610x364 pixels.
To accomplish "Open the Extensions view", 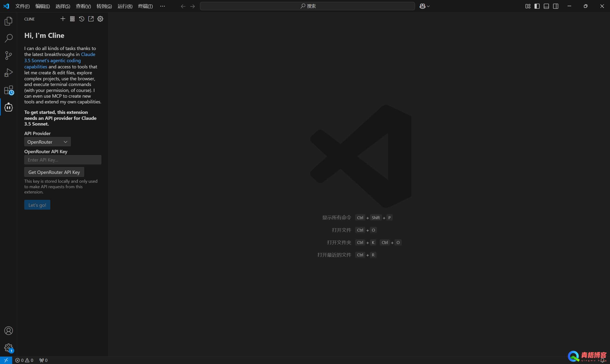I will (x=9, y=90).
